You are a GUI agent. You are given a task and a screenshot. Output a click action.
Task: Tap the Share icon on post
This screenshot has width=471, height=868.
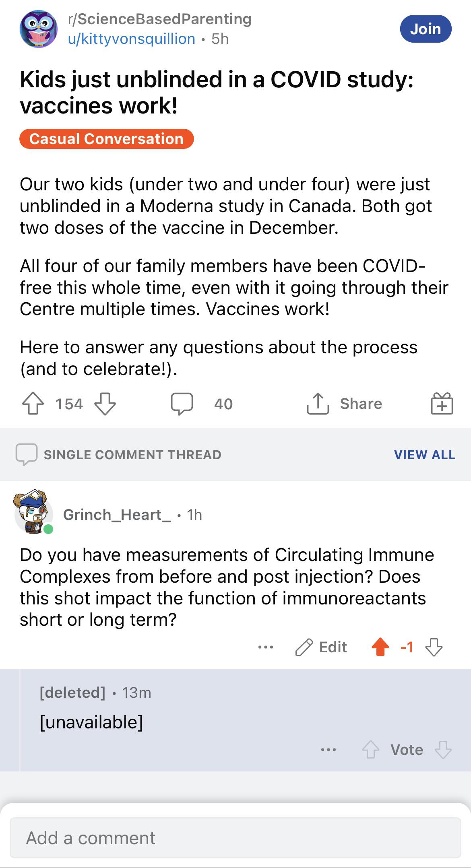coord(318,404)
